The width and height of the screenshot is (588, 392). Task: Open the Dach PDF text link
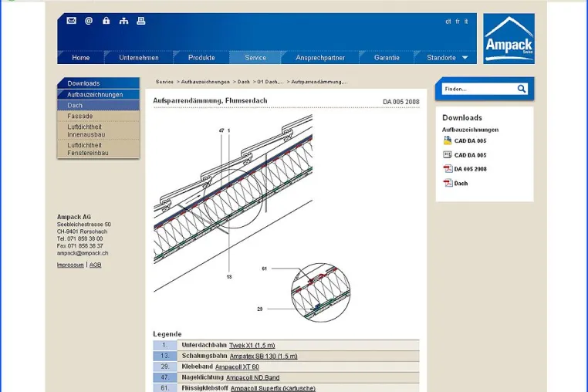click(x=461, y=184)
